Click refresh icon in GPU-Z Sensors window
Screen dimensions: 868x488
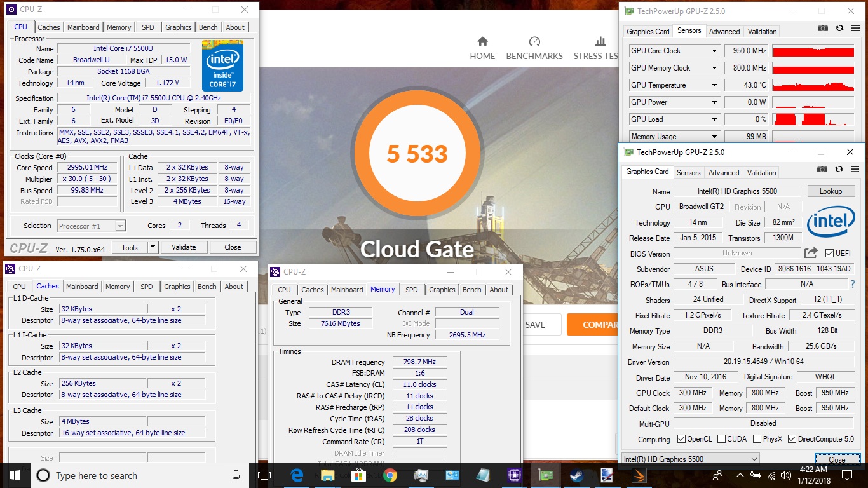839,29
